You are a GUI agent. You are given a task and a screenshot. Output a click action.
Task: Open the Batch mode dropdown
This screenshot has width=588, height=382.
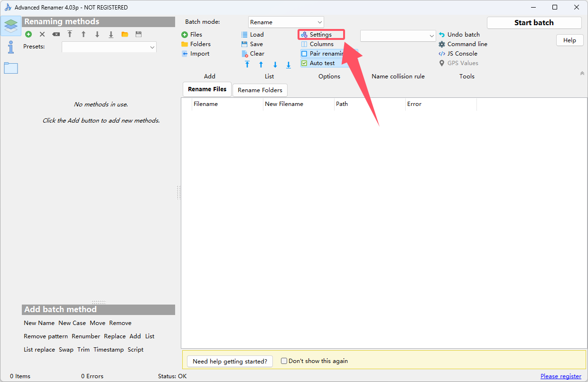pos(286,22)
